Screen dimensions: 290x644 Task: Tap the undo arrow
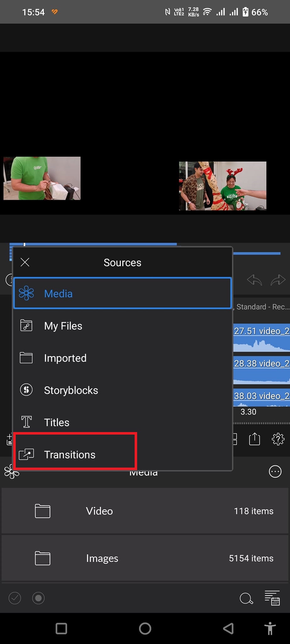coord(254,280)
